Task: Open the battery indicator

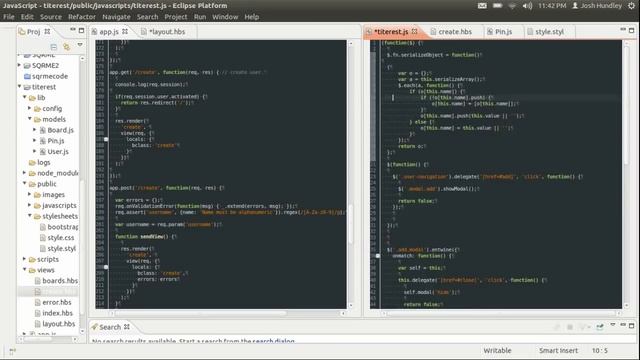Action: coord(497,6)
